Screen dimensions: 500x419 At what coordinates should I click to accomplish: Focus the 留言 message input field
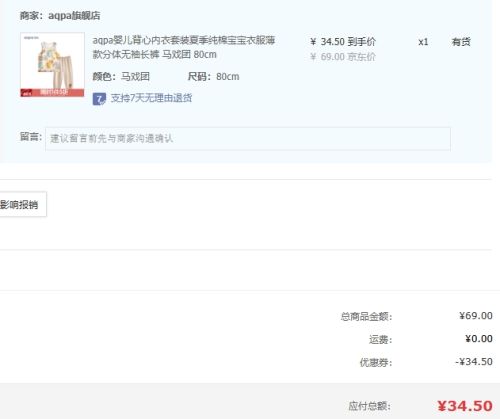(x=248, y=138)
